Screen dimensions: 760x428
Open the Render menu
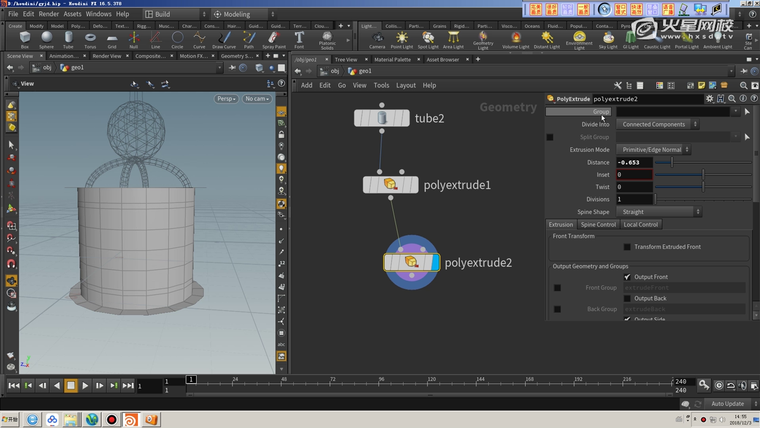click(50, 15)
